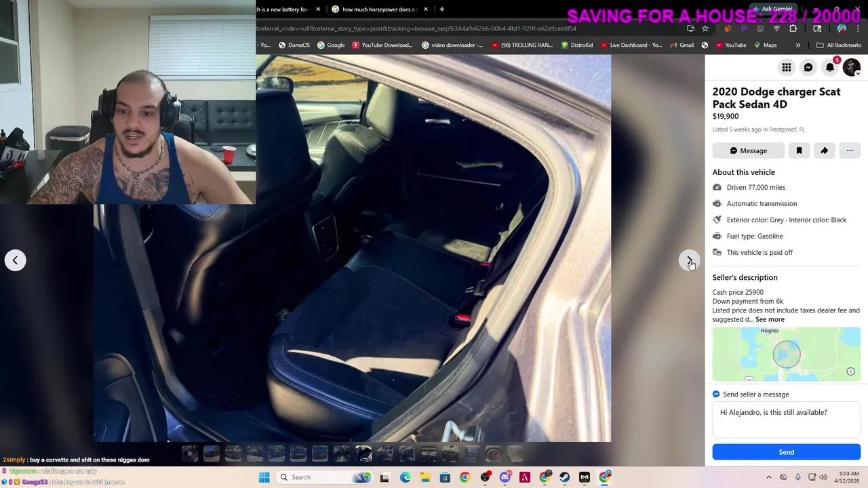Click the 'Driven 77,000 miles' text

pyautogui.click(x=756, y=188)
